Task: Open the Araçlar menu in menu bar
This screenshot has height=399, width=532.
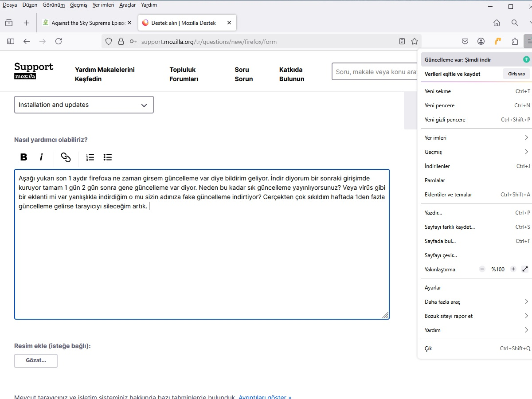Action: tap(127, 5)
